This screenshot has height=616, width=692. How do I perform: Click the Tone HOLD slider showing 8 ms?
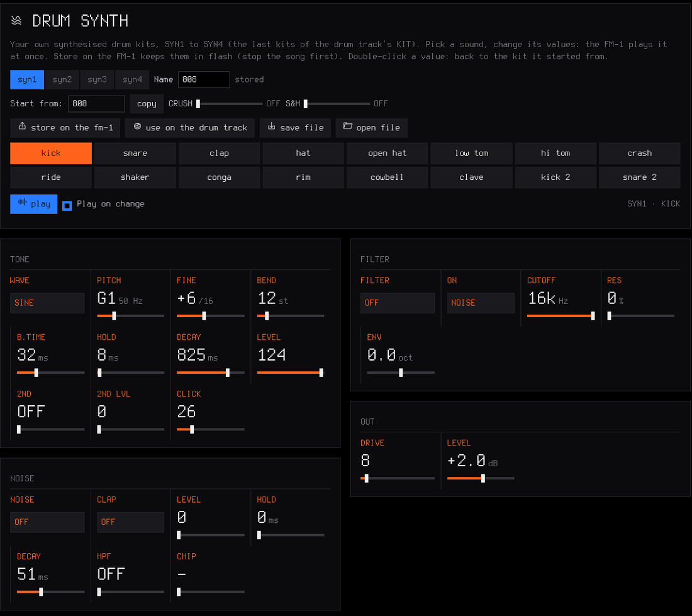click(131, 373)
